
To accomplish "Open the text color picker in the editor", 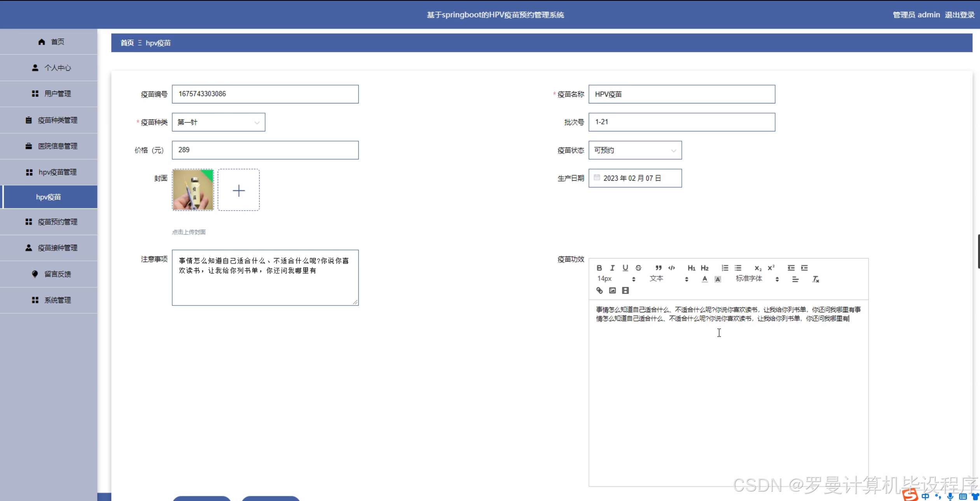I will pos(704,279).
